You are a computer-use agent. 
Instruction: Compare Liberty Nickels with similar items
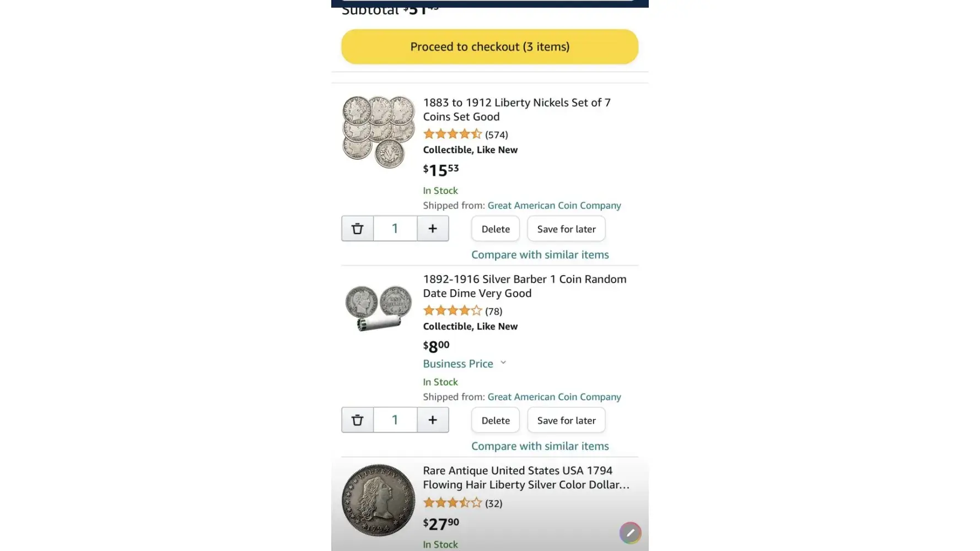tap(540, 255)
